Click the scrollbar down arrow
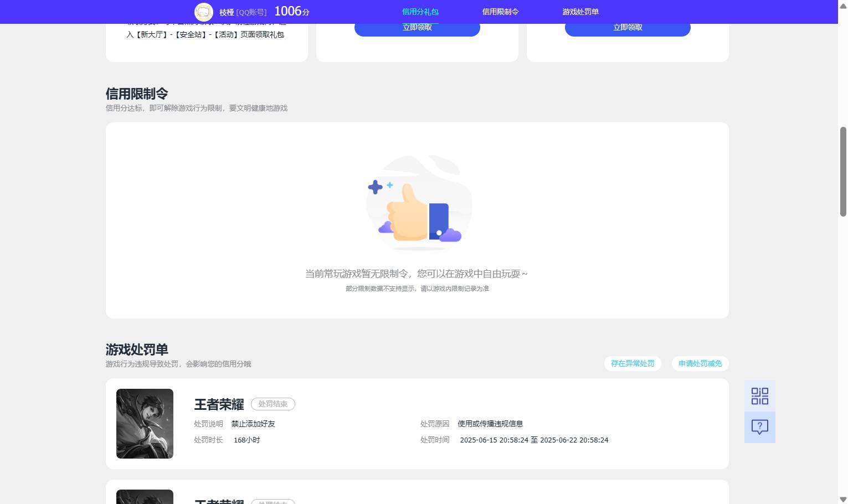Viewport: 848px width, 504px height. click(x=843, y=500)
